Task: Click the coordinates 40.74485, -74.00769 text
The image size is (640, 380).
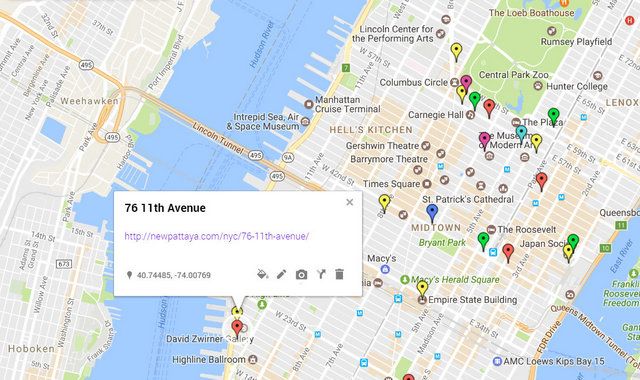Action: (x=174, y=275)
